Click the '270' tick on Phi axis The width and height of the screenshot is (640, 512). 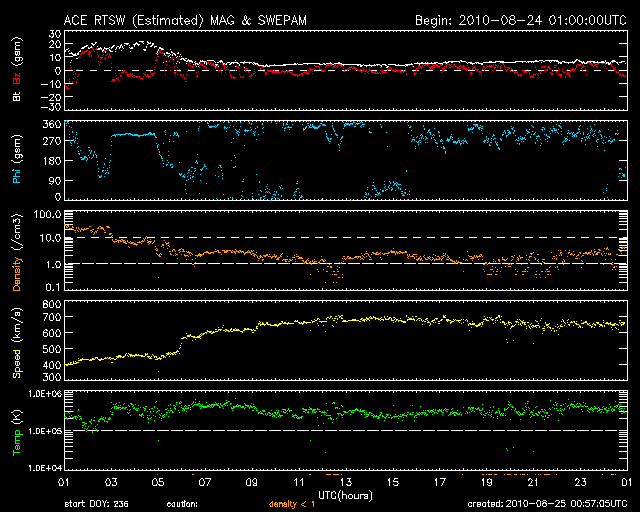[52, 141]
